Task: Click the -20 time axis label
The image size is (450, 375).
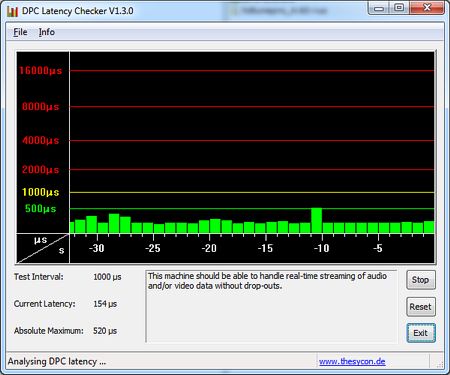Action: (209, 248)
